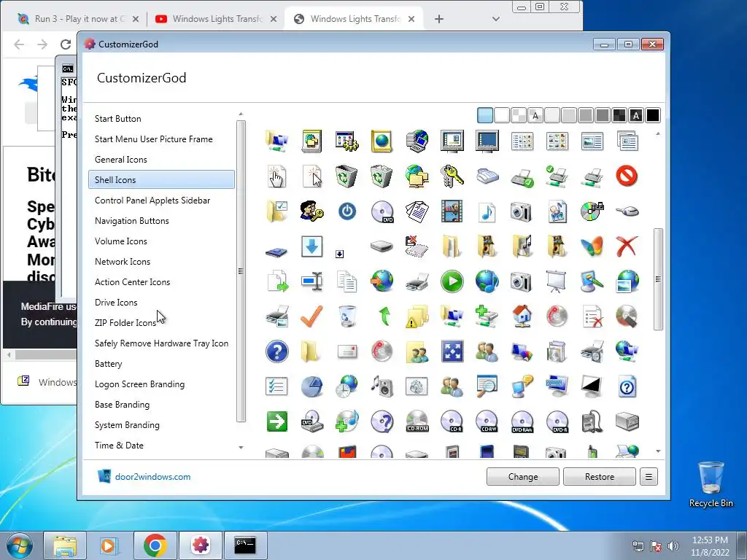The width and height of the screenshot is (747, 560).
Task: Click the category list scroll-down arrow
Action: 241,448
